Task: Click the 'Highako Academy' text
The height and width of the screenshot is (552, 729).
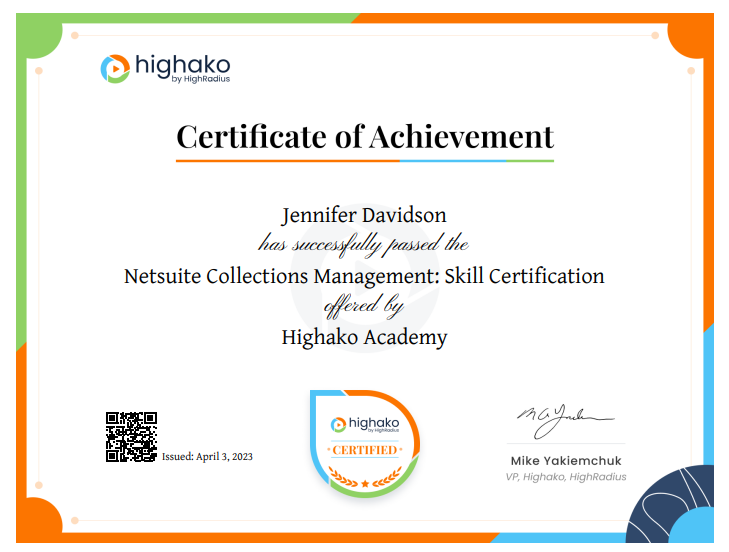Action: (364, 337)
